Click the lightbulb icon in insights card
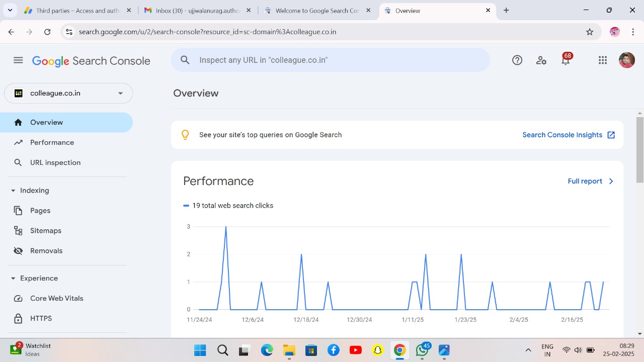Screen dimensions: 644x362 pyautogui.click(x=185, y=135)
